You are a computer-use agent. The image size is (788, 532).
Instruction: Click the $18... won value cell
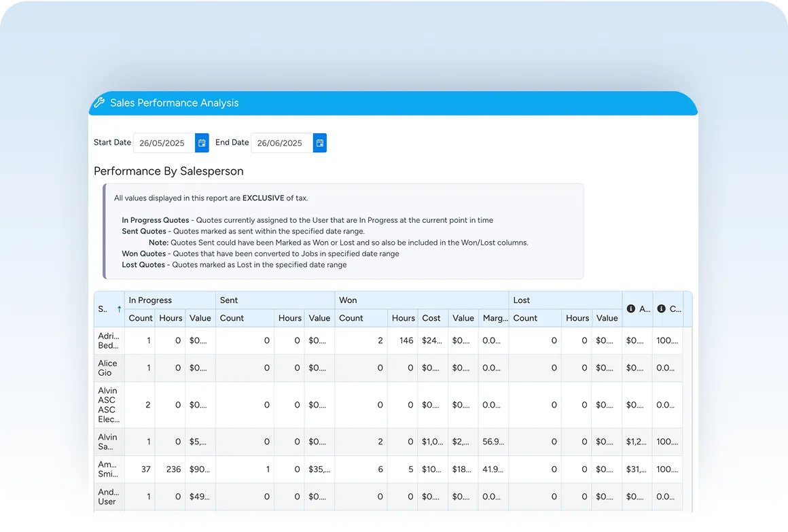coord(462,469)
